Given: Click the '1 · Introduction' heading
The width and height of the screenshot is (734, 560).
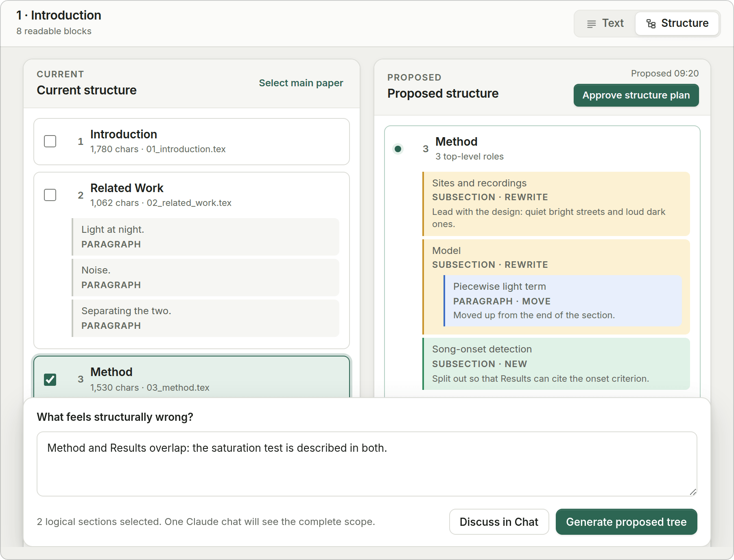Looking at the screenshot, I should pos(59,15).
